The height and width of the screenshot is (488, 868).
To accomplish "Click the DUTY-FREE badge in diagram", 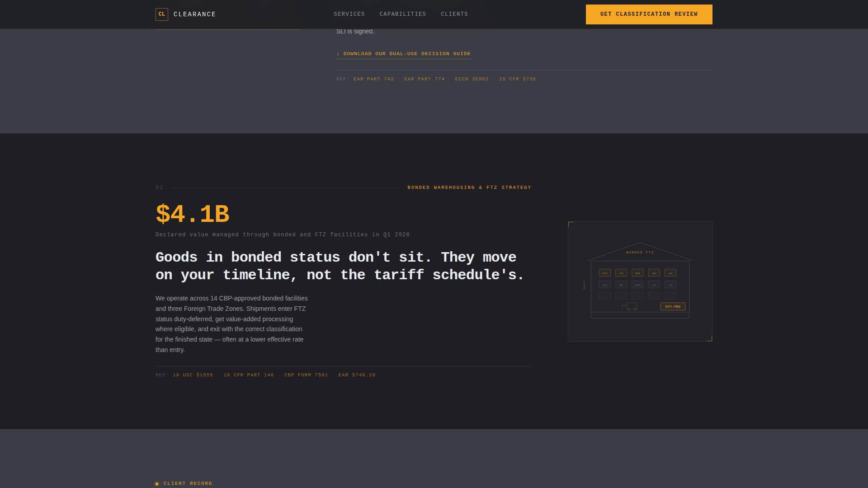I will point(673,306).
